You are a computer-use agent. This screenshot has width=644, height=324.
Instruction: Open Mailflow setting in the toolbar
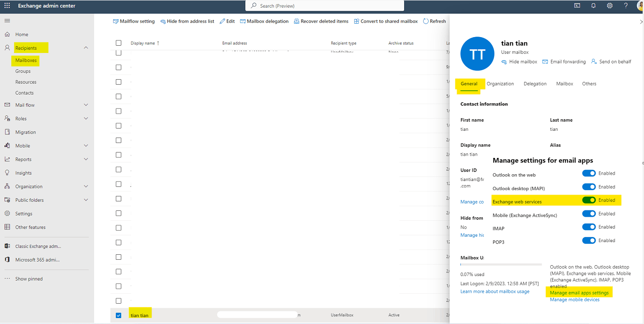coord(134,21)
